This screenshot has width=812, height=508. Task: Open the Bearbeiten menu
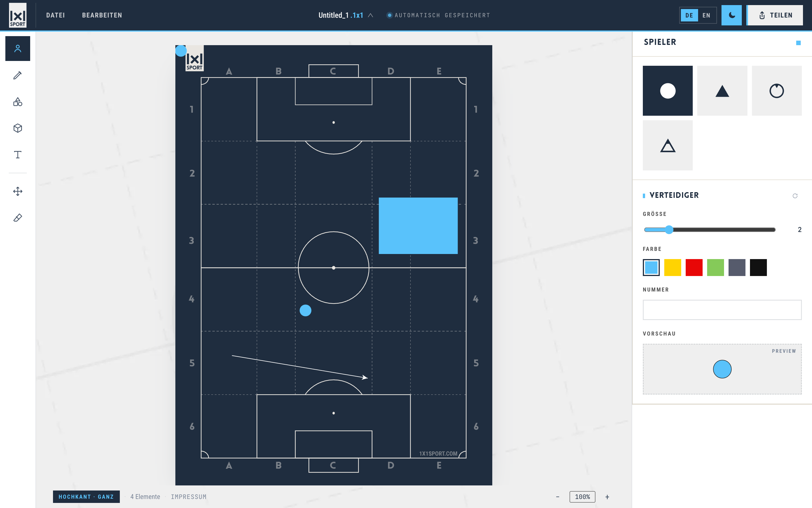click(x=102, y=15)
